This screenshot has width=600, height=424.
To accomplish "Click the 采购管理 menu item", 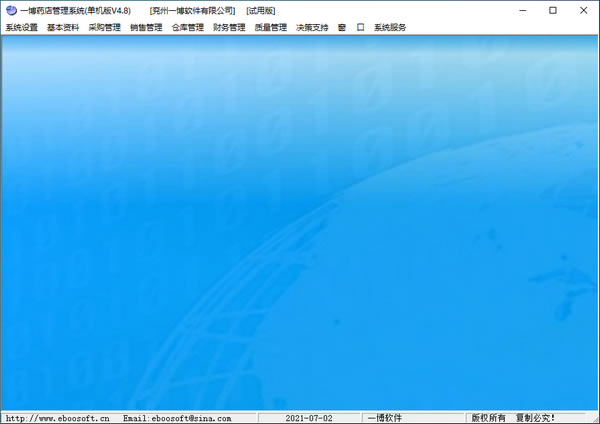I will tap(104, 28).
